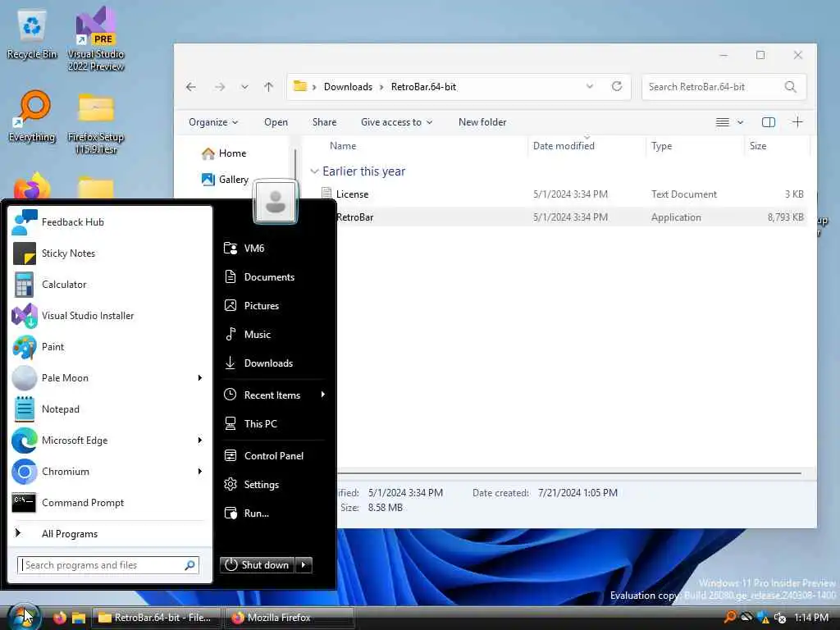Go back in File Explorer
This screenshot has width=840, height=630.
(191, 87)
